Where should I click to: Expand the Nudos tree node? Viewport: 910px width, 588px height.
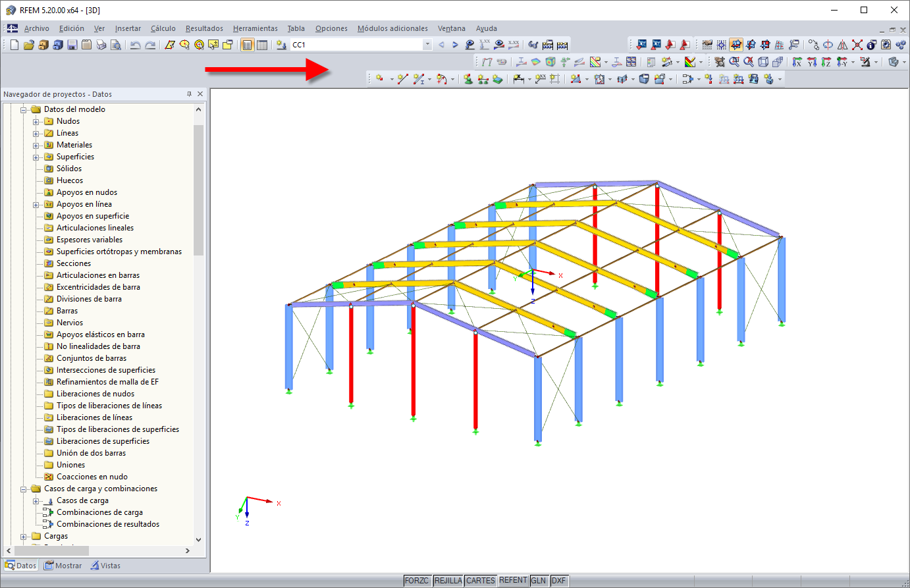(x=36, y=122)
